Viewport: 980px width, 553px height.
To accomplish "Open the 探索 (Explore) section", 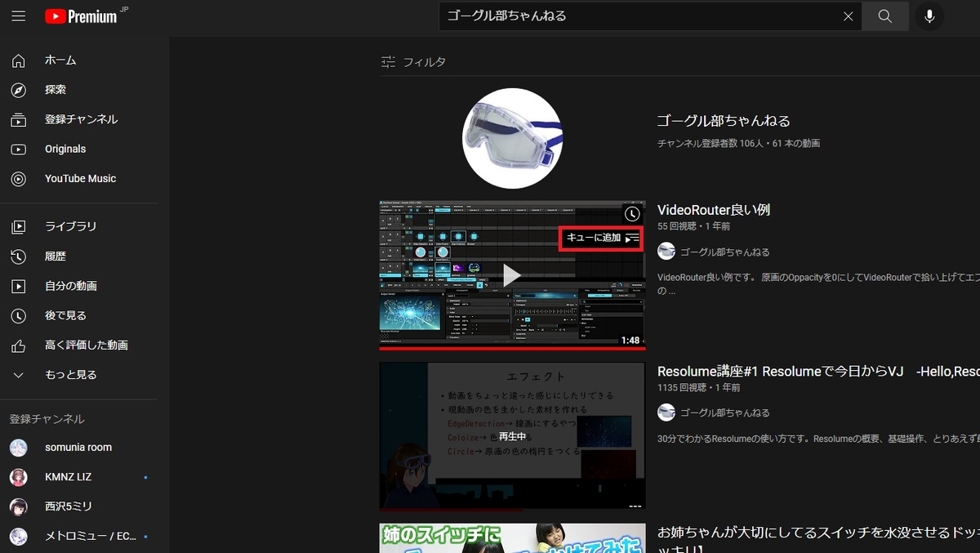I will (x=55, y=89).
